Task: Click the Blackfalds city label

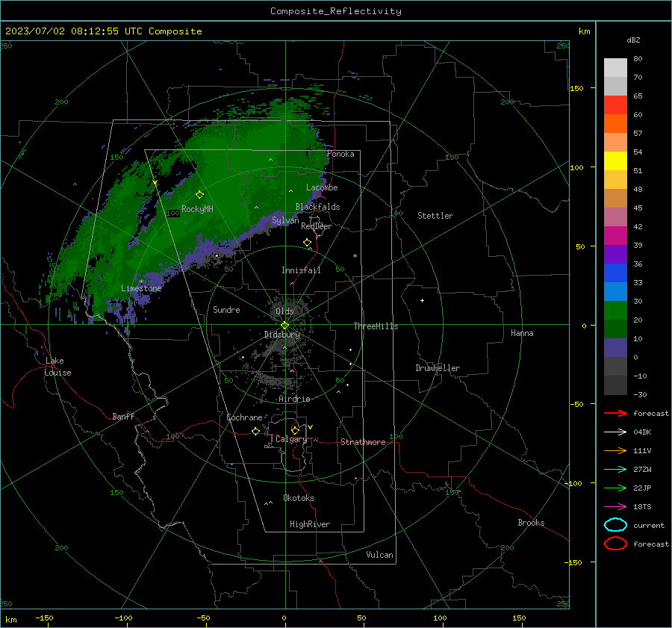Action: [x=317, y=207]
